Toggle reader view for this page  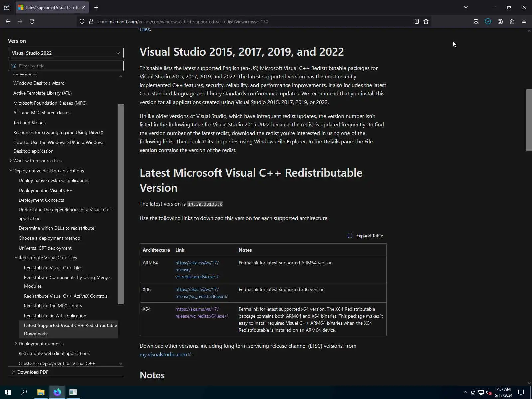pos(416,21)
